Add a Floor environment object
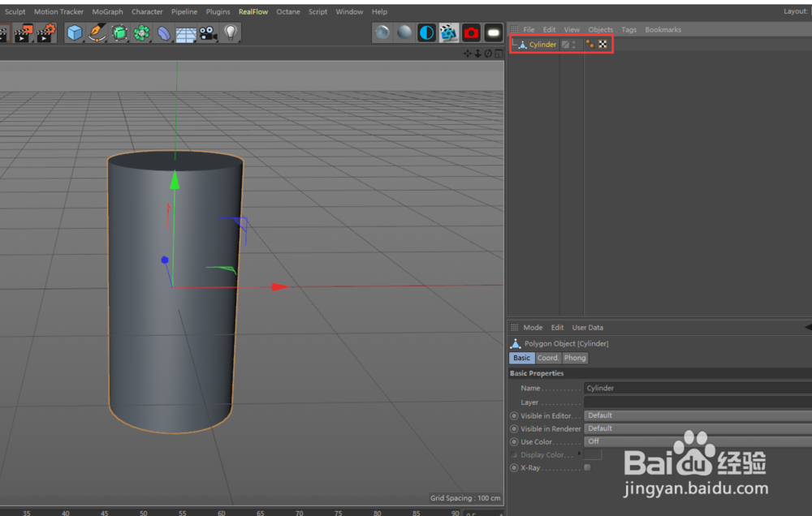The width and height of the screenshot is (812, 516). [185, 34]
